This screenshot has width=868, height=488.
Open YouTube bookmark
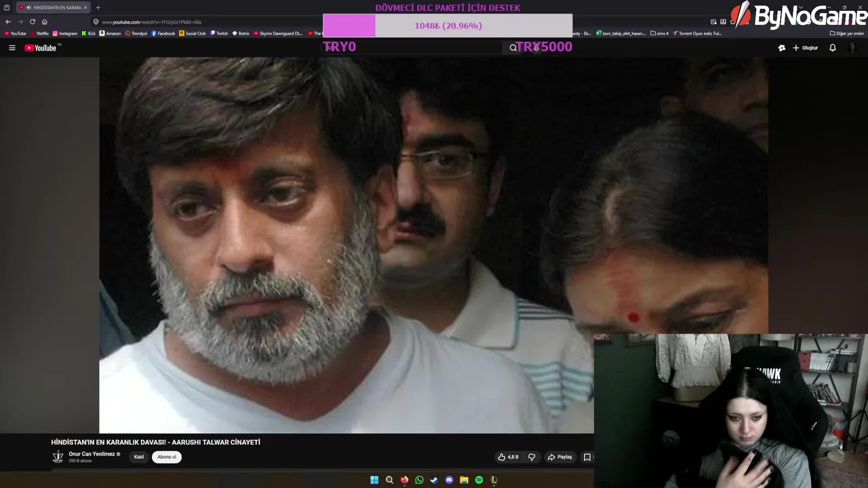click(x=15, y=33)
